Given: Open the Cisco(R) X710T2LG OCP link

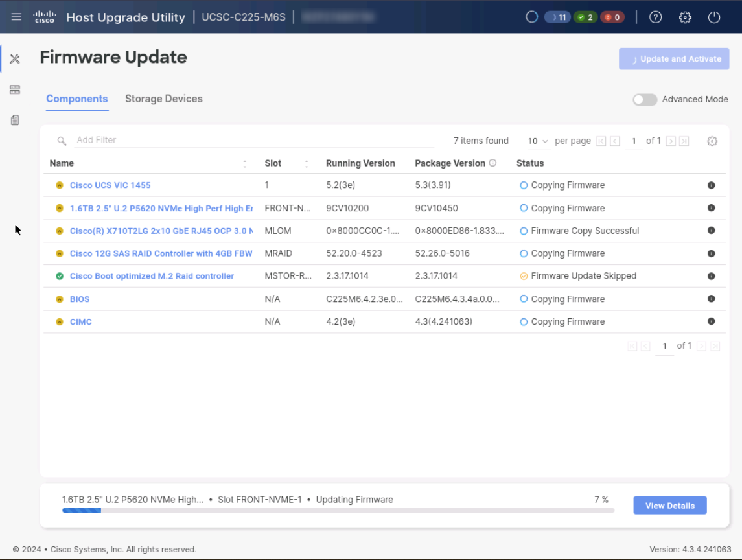Looking at the screenshot, I should (161, 231).
